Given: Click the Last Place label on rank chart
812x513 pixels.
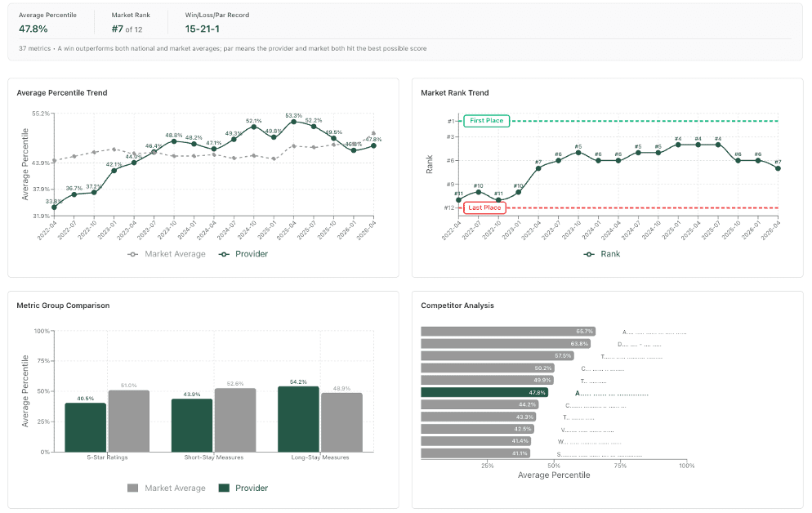Looking at the screenshot, I should pos(484,207).
